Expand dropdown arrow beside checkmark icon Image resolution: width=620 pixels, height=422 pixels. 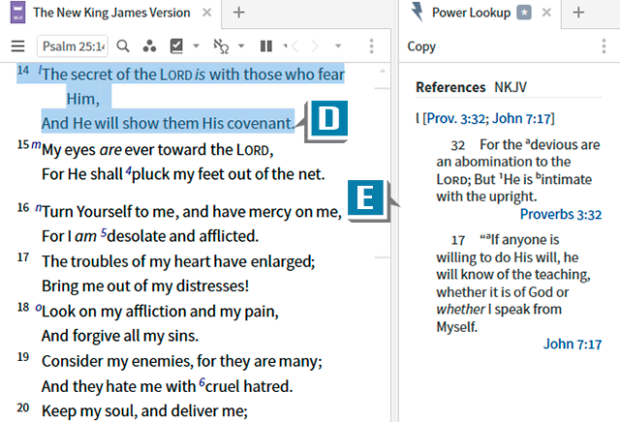[x=196, y=46]
